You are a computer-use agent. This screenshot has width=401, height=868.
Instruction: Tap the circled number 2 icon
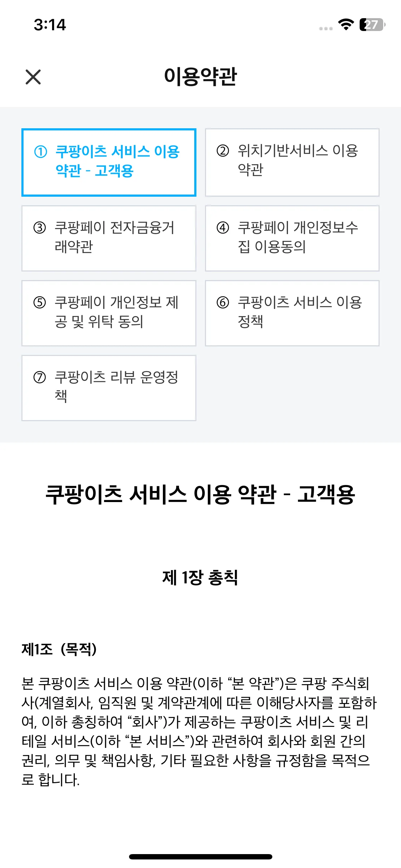[x=223, y=151]
